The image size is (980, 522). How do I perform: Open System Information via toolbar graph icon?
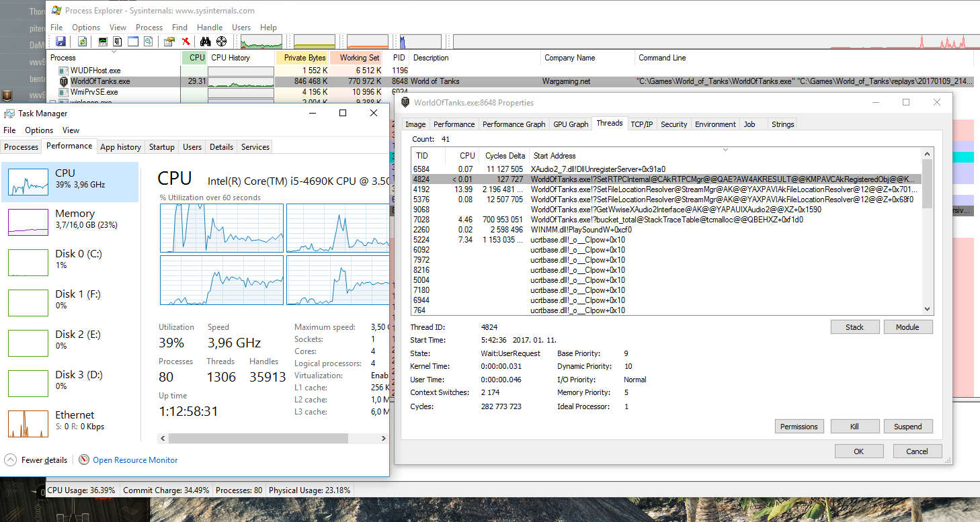click(x=103, y=42)
